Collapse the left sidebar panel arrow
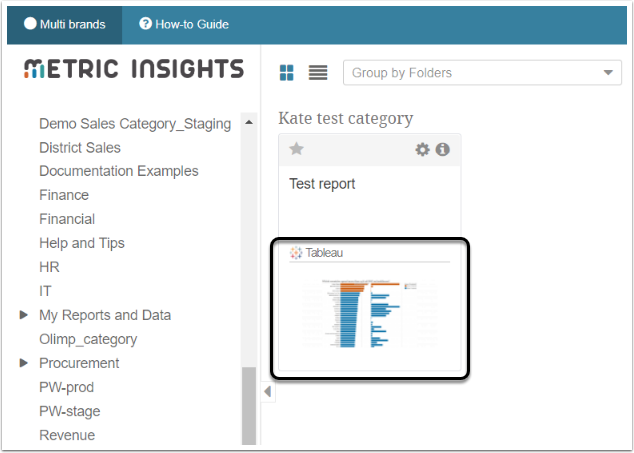The width and height of the screenshot is (634, 453). pyautogui.click(x=267, y=392)
